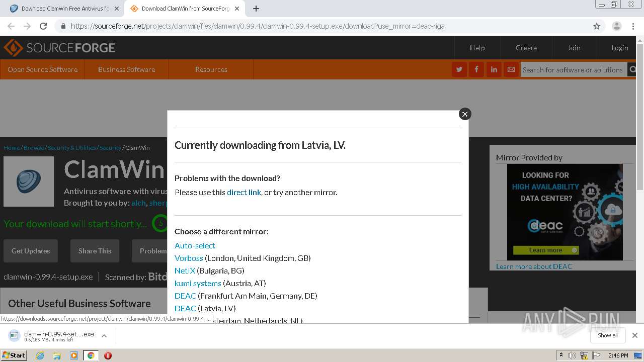Open SourceForge LinkedIn icon
Viewport: 644px width, 362px height.
click(494, 69)
